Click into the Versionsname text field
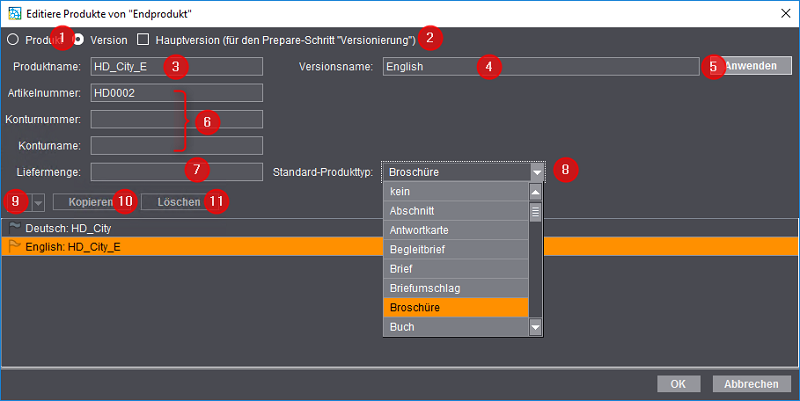Viewport: 800px width, 401px height. [x=538, y=66]
